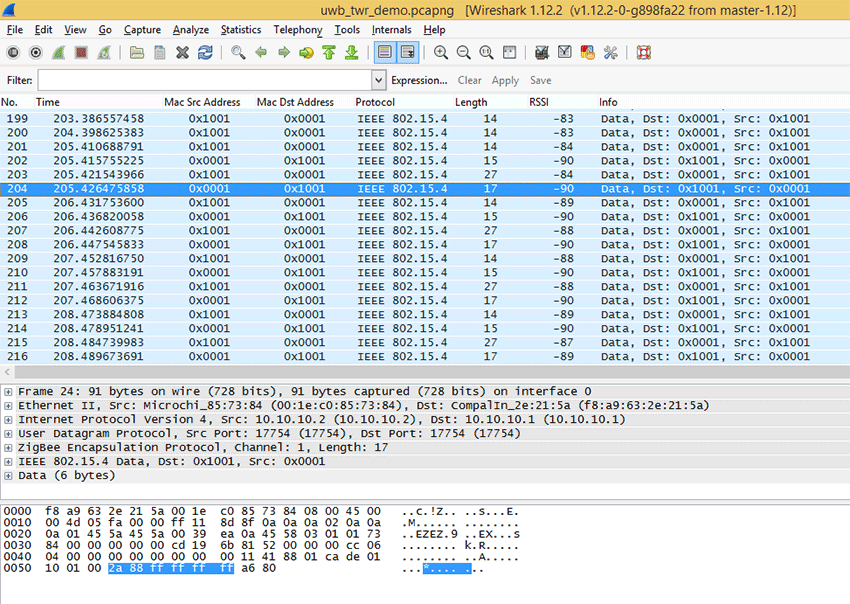Expand Internet Protocol Version 4 node
This screenshot has height=604, width=850.
8,420
